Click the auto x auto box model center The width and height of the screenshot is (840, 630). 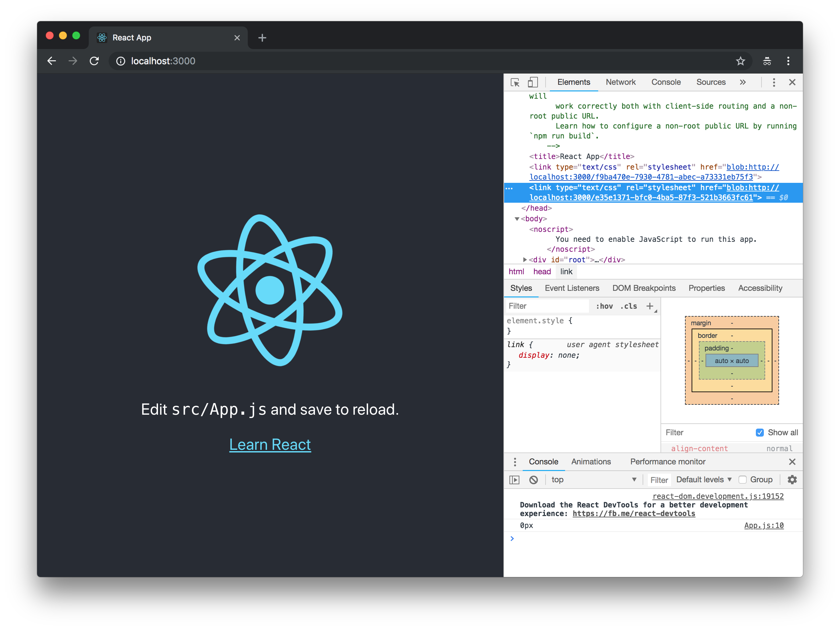pos(731,360)
